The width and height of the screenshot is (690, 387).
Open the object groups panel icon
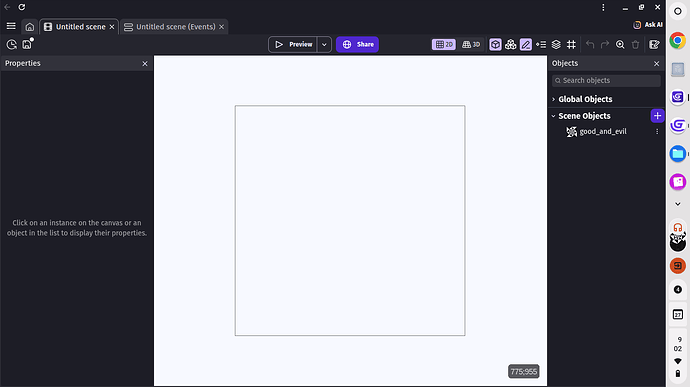point(510,44)
